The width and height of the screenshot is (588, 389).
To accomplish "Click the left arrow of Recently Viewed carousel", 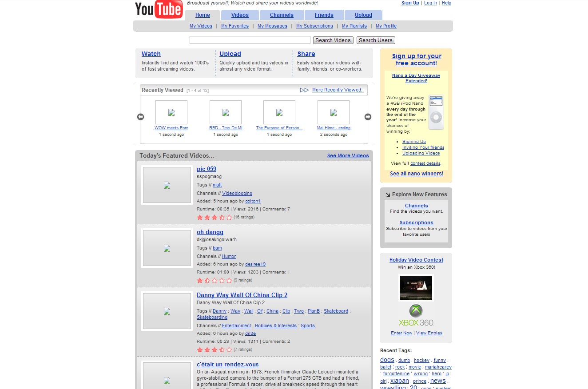I will coord(140,117).
